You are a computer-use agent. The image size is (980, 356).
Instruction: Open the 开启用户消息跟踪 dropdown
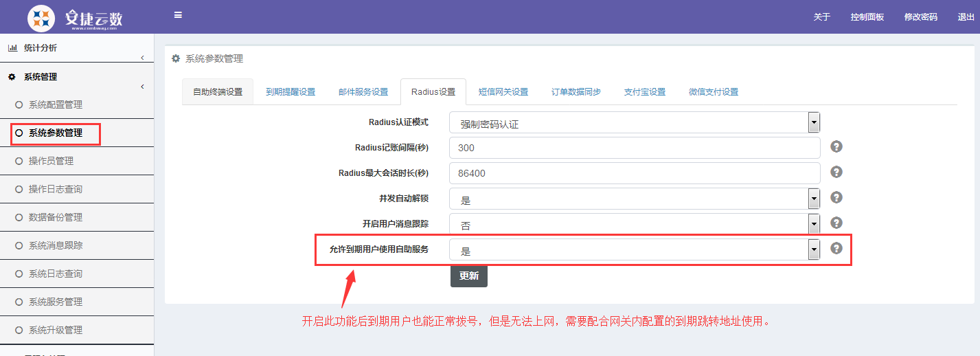point(635,225)
